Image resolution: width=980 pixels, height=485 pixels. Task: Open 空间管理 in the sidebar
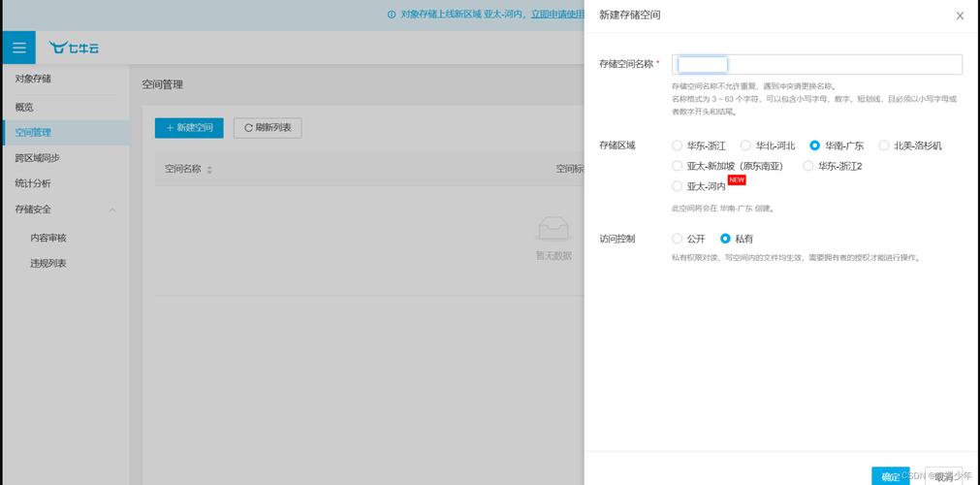[x=66, y=133]
